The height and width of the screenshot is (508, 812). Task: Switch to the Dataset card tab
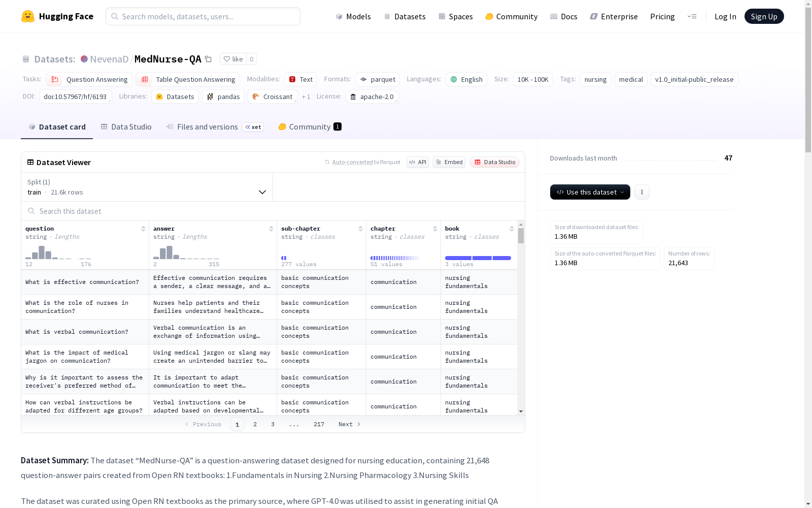click(57, 127)
